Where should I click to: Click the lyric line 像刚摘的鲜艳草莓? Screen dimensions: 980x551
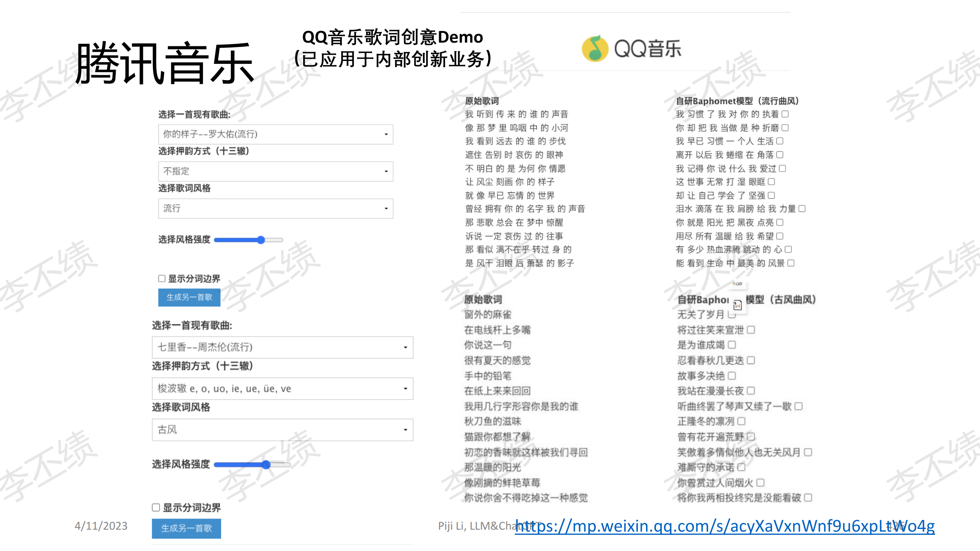502,483
